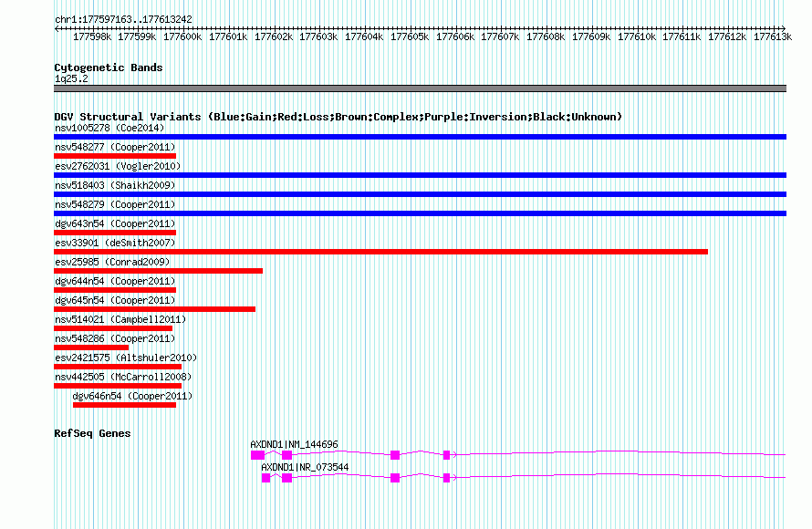Image resolution: width=812 pixels, height=529 pixels.
Task: Open nsv548277 (Cooper2011) variant label
Action: click(115, 147)
